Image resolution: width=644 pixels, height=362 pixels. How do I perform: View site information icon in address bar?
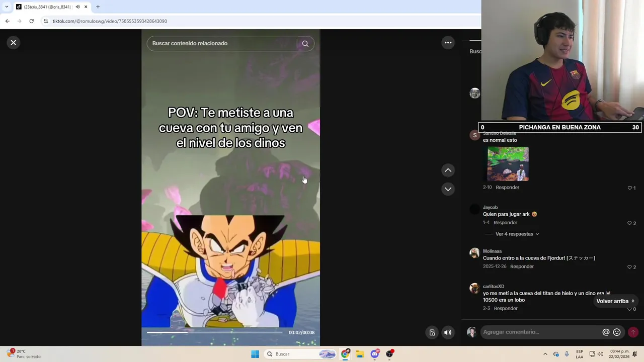coord(46,21)
